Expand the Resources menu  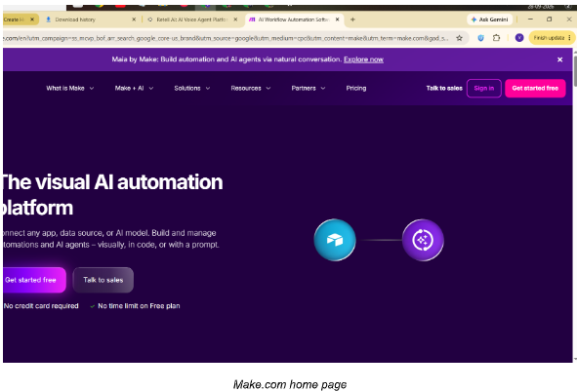click(251, 88)
